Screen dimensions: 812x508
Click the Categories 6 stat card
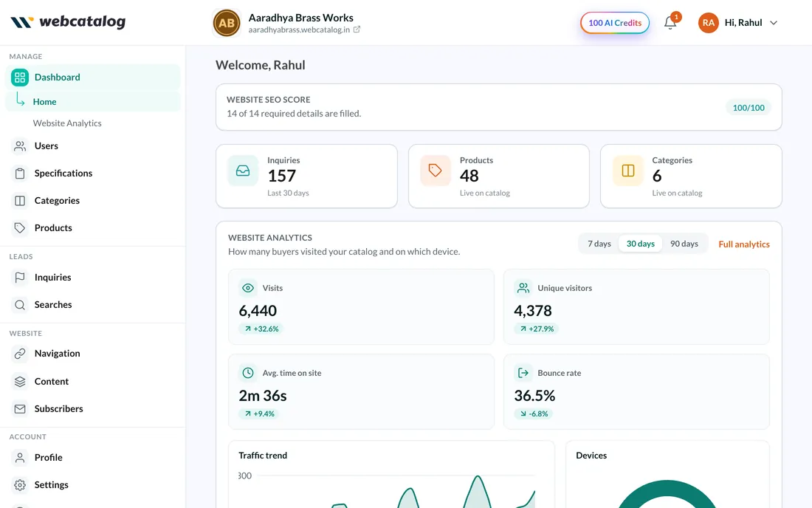click(691, 176)
